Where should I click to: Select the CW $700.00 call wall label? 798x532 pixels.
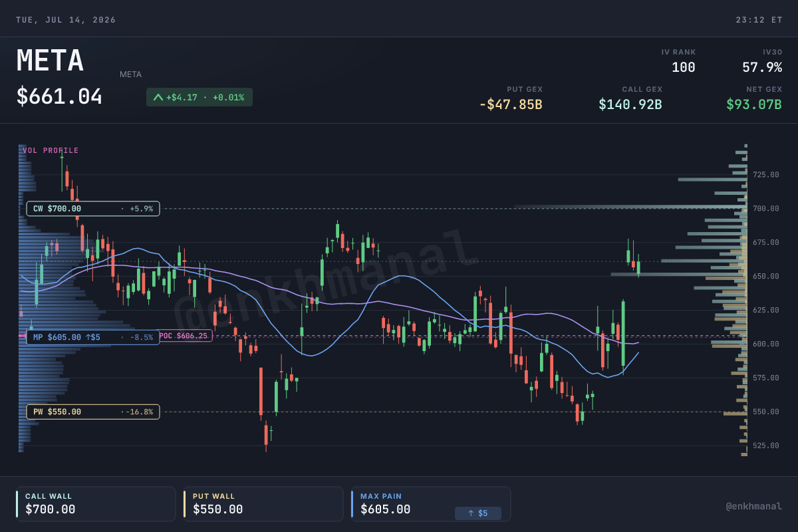[93, 209]
